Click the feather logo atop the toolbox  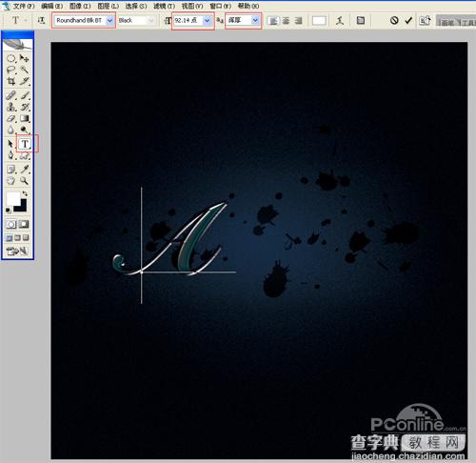[x=17, y=44]
